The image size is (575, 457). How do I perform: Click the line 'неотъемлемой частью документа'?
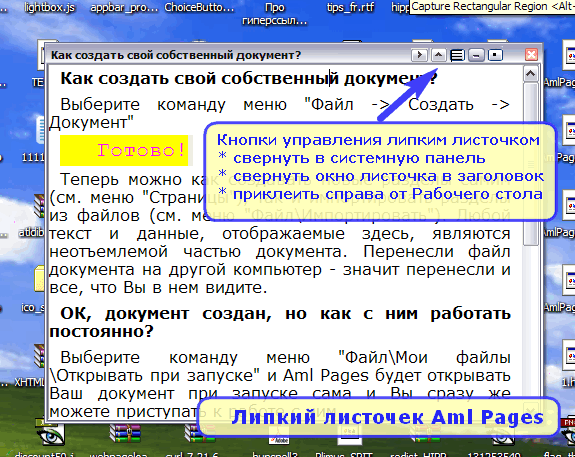197,252
